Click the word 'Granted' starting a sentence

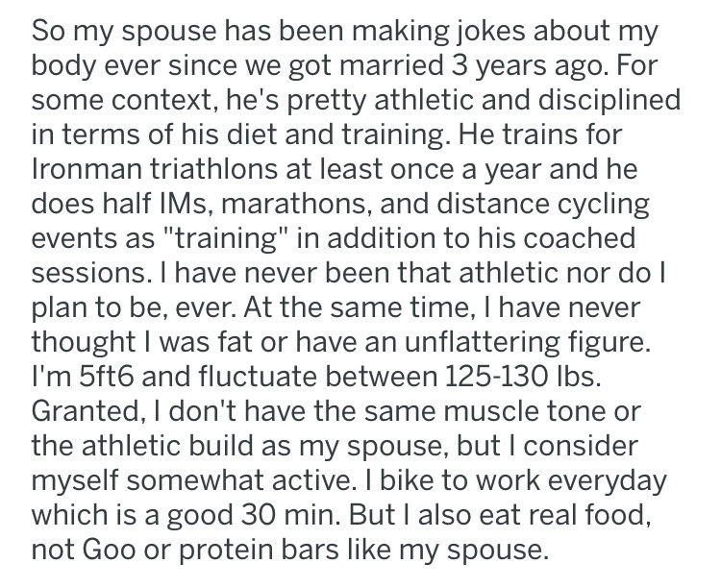85,411
